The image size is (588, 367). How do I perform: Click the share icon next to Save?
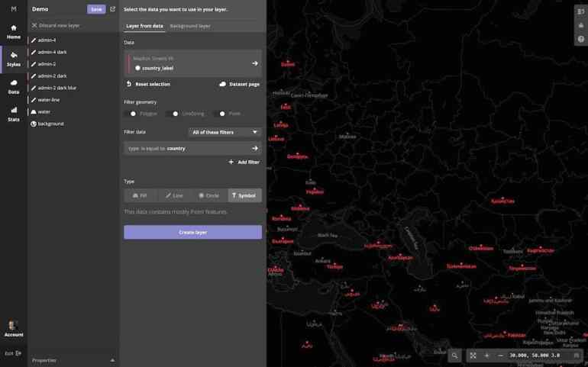[112, 9]
